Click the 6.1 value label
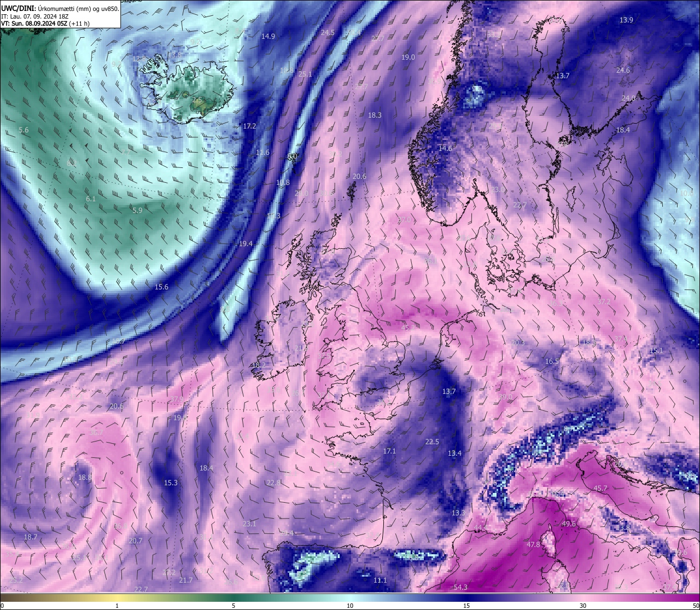Viewport: 700px width, 610px height. 91,199
